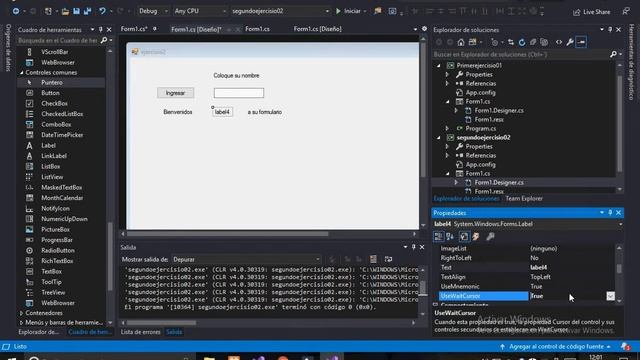Select App.config under Primerejercisio01
This screenshot has width=640, height=360.
click(x=480, y=93)
